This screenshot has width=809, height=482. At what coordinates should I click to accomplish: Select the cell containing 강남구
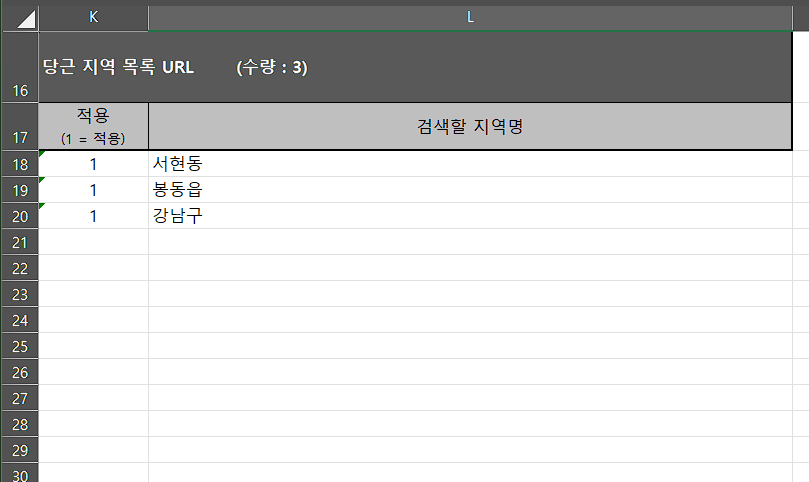click(x=470, y=216)
